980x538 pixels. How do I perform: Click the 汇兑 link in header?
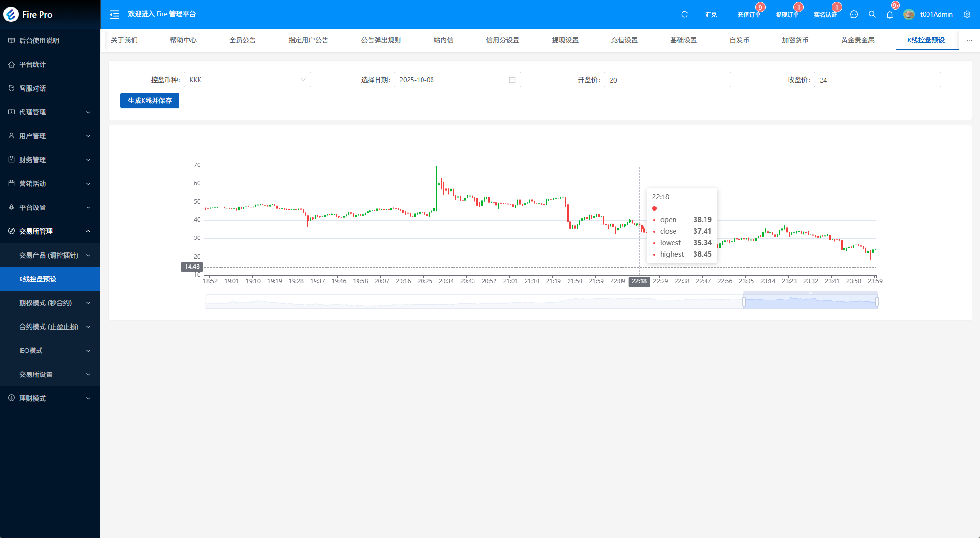[710, 15]
